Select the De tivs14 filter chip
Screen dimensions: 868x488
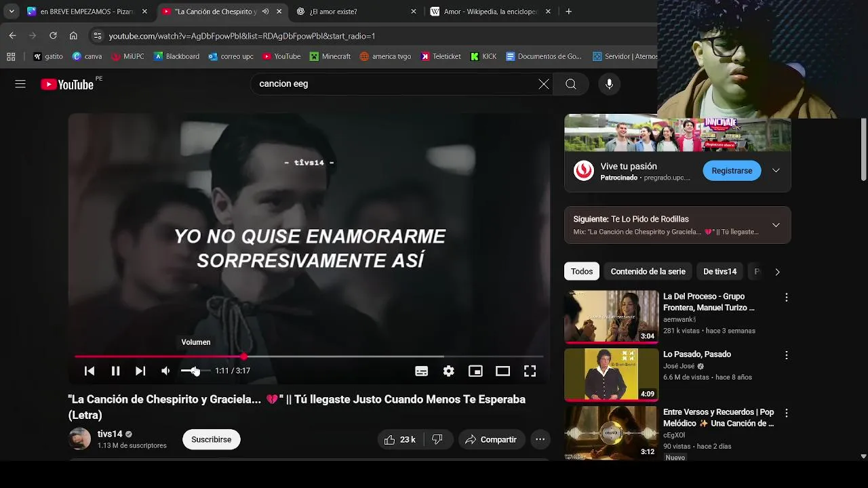pyautogui.click(x=719, y=271)
